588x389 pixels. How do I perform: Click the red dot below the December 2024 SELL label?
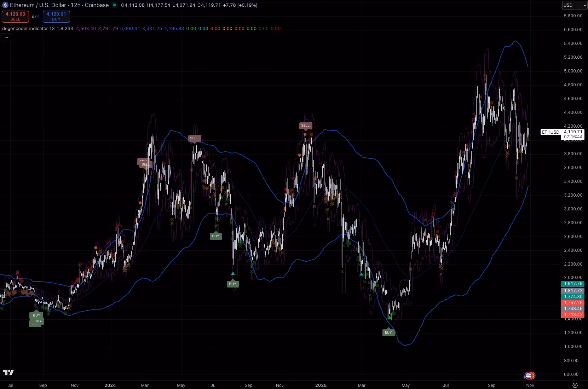pos(305,134)
